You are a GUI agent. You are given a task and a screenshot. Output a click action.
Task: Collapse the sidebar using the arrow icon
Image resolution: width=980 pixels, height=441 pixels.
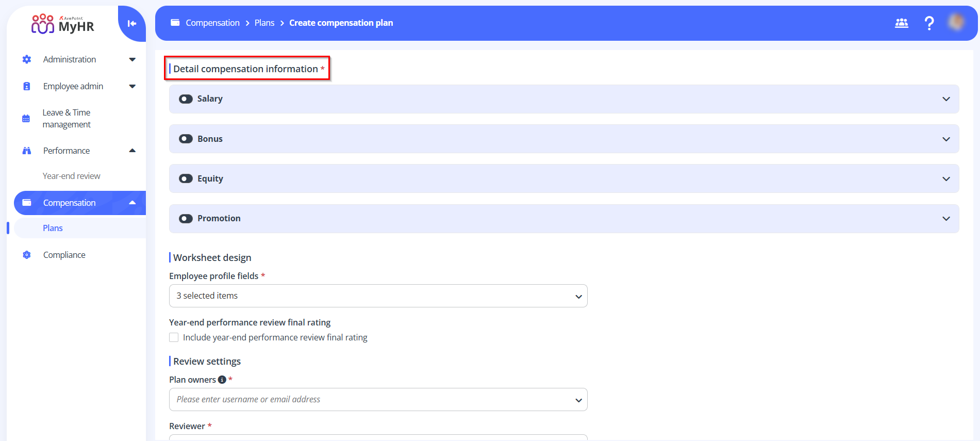tap(132, 23)
